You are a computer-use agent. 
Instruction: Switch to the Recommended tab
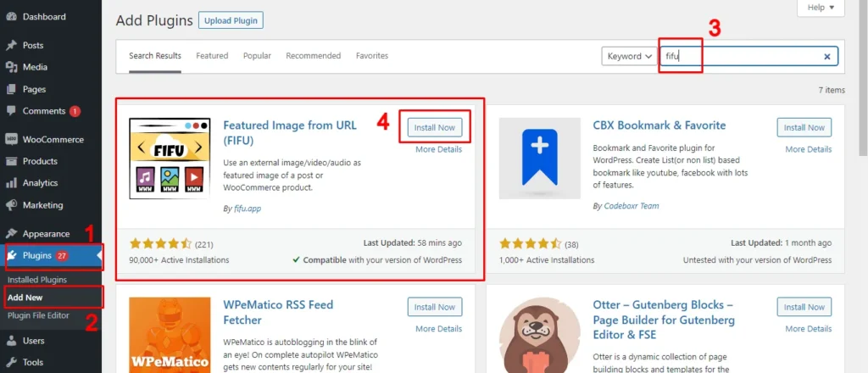(x=314, y=56)
